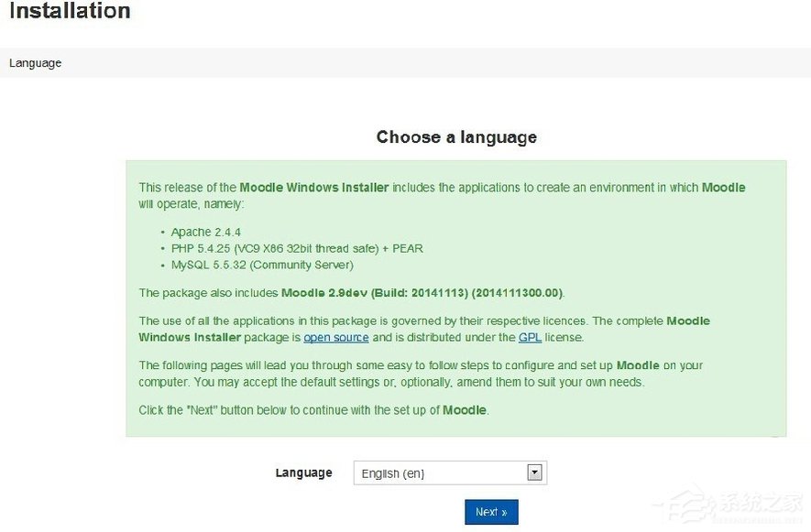Screen dimensions: 811x532
Task: Click the Language field label
Action: [303, 472]
